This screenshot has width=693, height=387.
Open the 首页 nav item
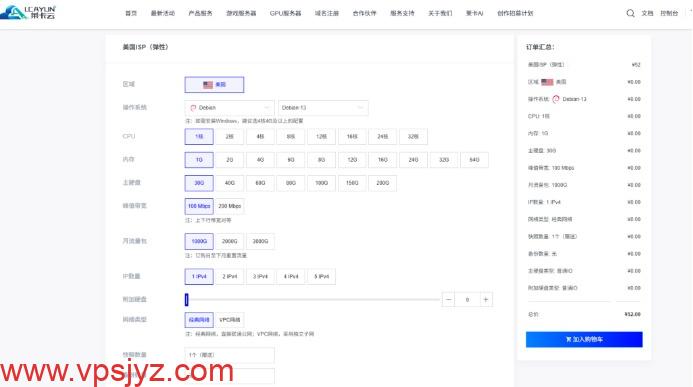tap(131, 13)
